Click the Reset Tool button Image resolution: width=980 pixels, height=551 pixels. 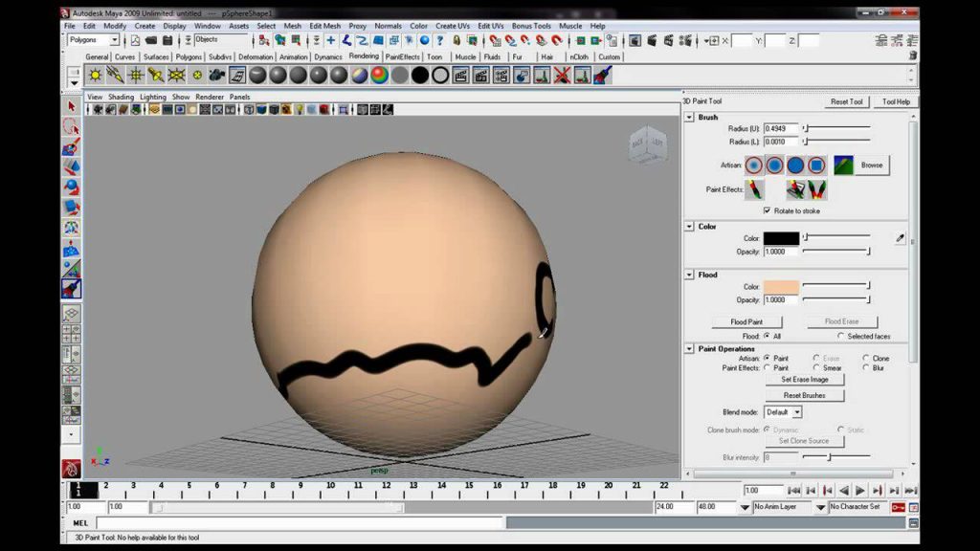coord(846,101)
